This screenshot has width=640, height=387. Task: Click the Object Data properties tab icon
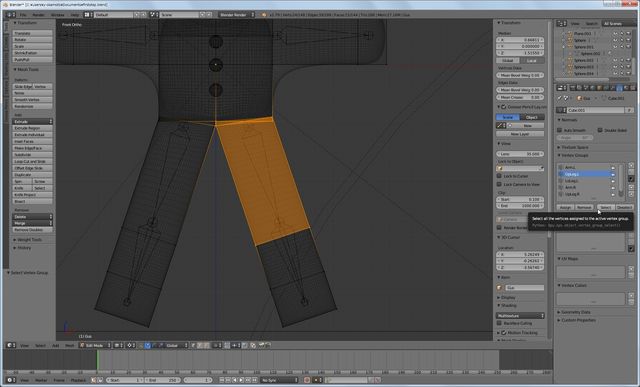[x=620, y=88]
